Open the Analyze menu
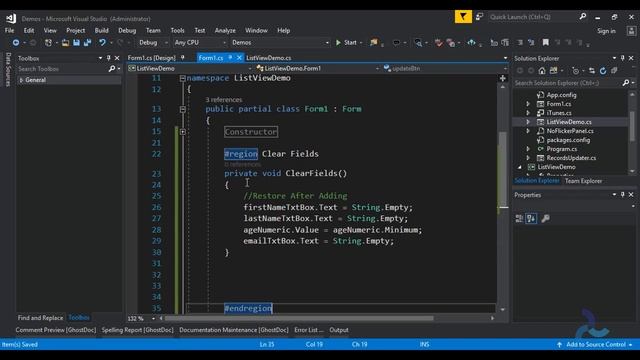 click(225, 31)
